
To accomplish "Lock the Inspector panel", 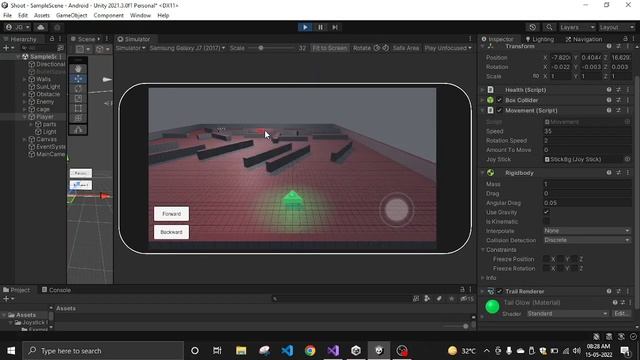I will pos(625,39).
